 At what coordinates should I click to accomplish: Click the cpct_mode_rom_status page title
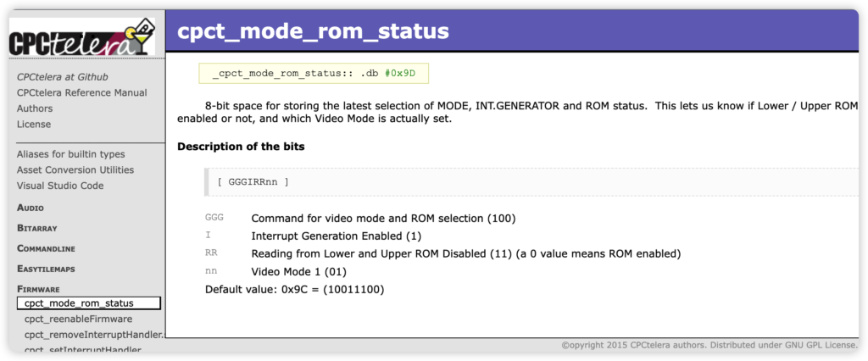pyautogui.click(x=313, y=31)
